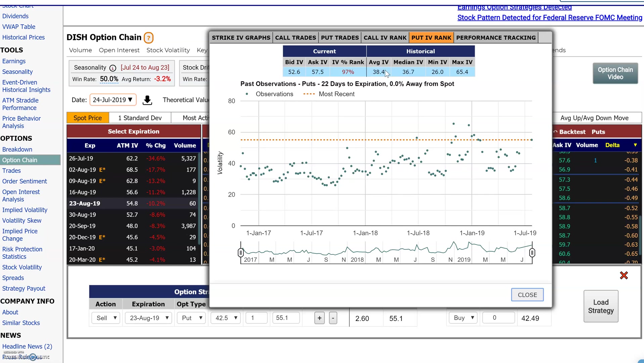Open Open Interest view above chain
The width and height of the screenshot is (644, 363).
119,50
